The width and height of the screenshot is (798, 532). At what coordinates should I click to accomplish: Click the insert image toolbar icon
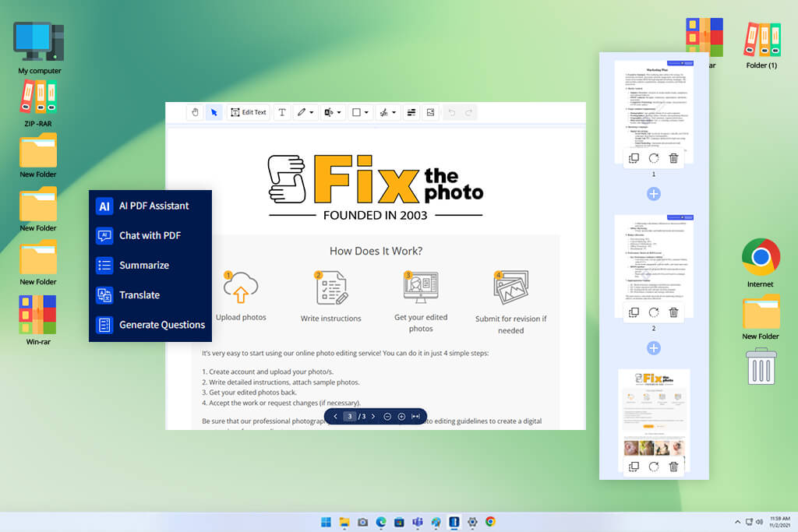pos(430,112)
